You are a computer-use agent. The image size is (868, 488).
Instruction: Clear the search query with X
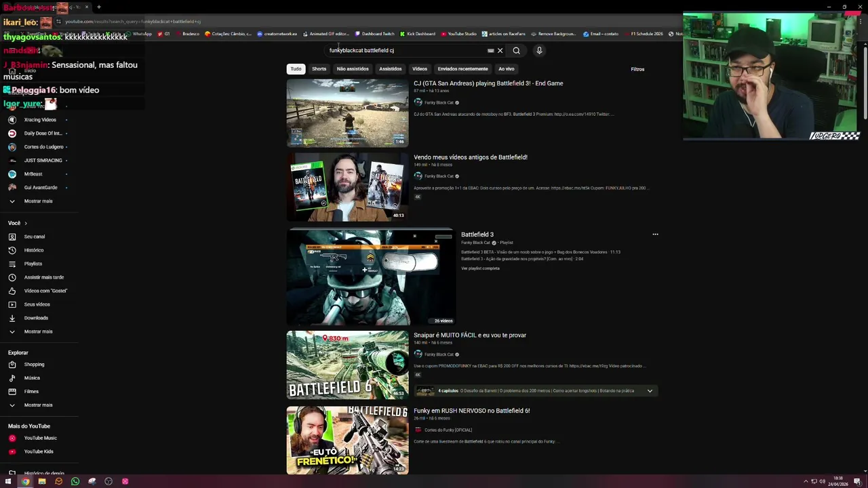pyautogui.click(x=500, y=50)
